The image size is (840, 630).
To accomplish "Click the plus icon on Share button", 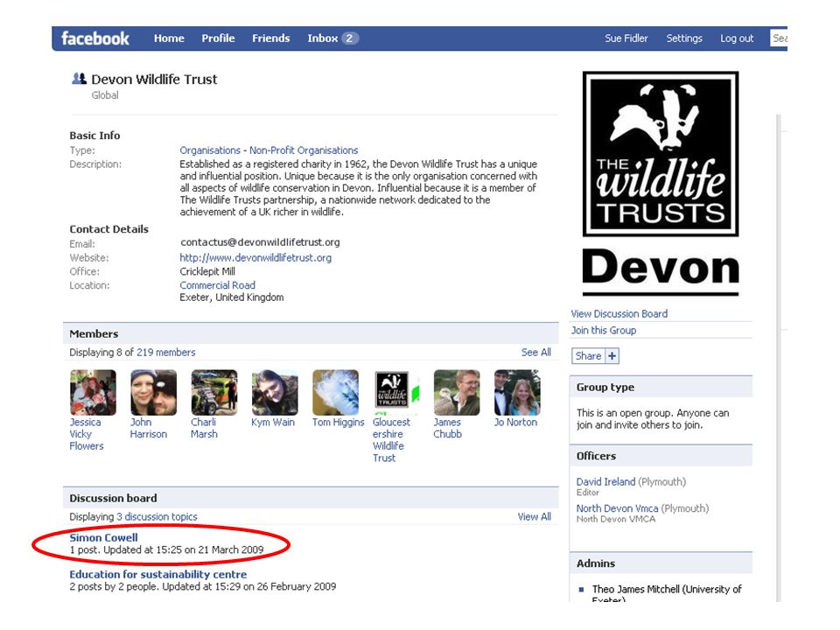I will point(612,356).
